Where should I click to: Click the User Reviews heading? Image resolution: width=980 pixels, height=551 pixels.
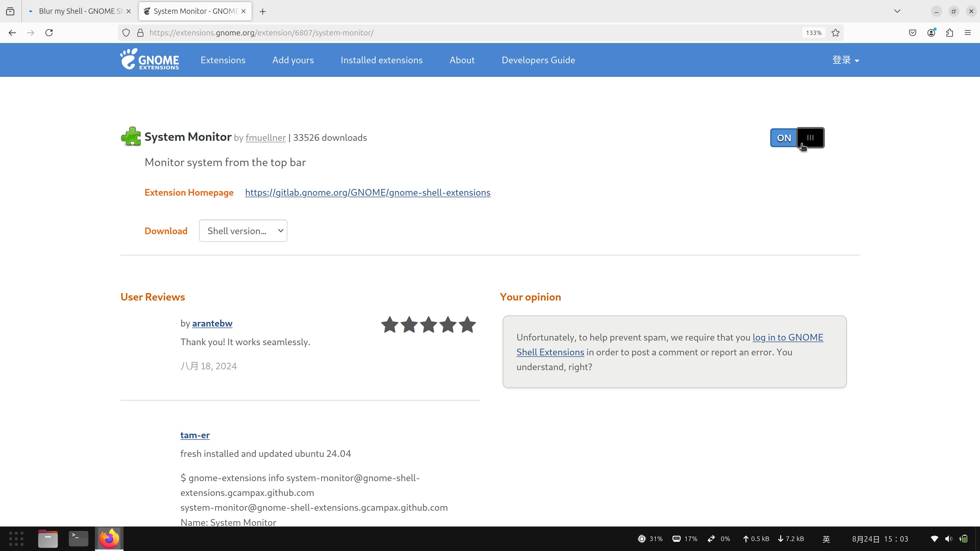(153, 297)
